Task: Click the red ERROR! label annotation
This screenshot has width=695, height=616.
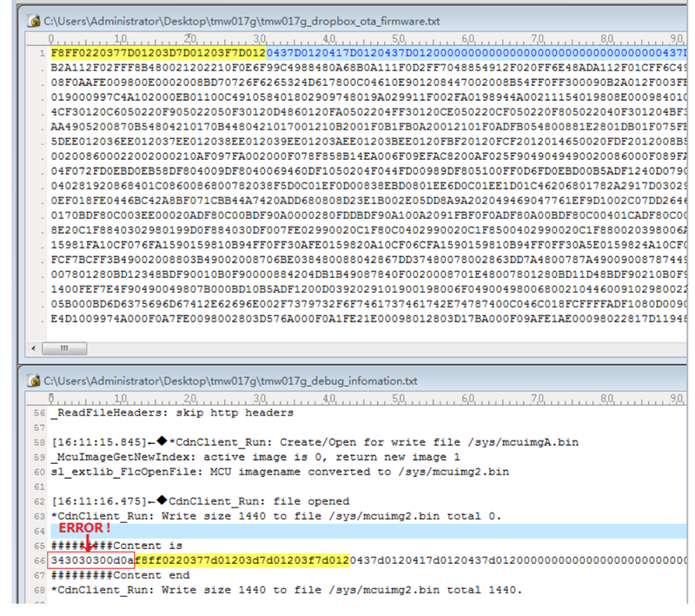Action: point(85,527)
